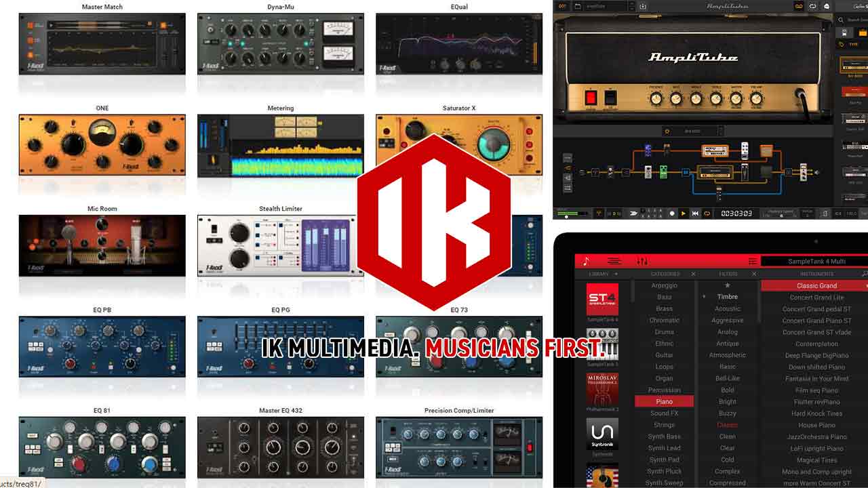Flip the red power switch on amp
The width and height of the screenshot is (868, 488).
(591, 98)
